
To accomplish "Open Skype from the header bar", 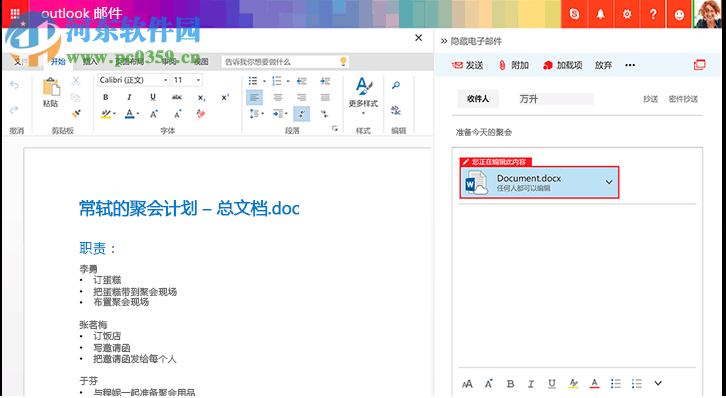I will click(x=574, y=14).
